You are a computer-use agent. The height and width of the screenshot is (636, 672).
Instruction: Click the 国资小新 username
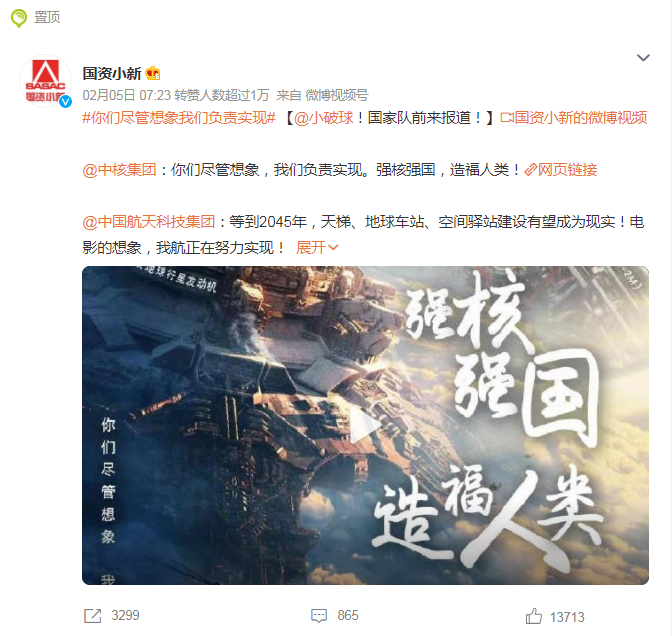[x=112, y=74]
